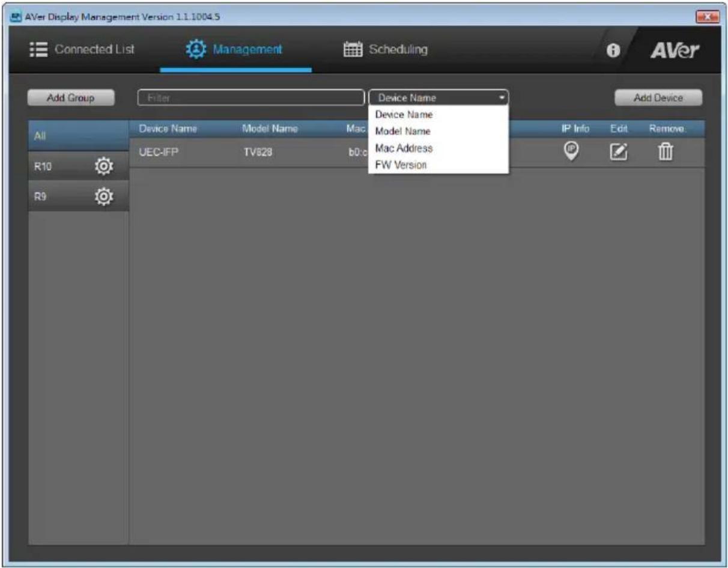The width and height of the screenshot is (728, 568).
Task: Switch to the Management tab
Action: click(235, 49)
